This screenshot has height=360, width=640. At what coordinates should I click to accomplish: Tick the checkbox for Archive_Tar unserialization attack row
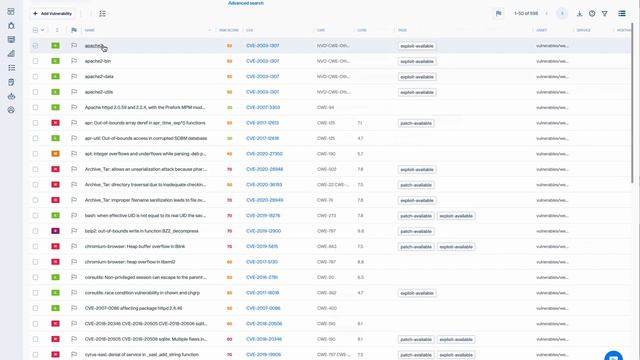click(36, 169)
